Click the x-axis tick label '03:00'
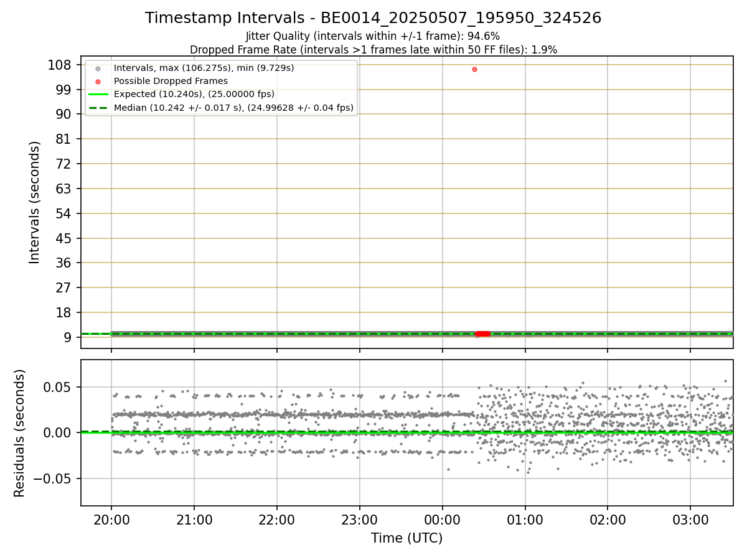This screenshot has height=560, width=747. (x=690, y=520)
